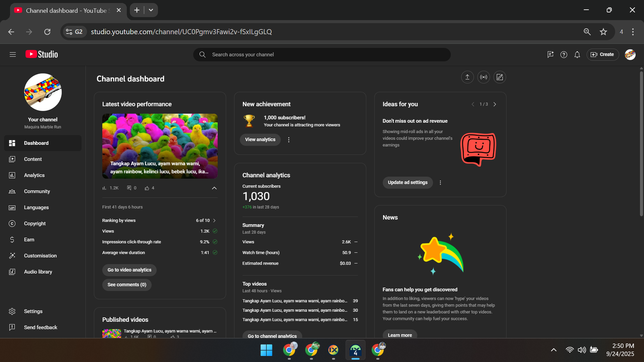Collapse the latest video performance stats

[x=214, y=188]
